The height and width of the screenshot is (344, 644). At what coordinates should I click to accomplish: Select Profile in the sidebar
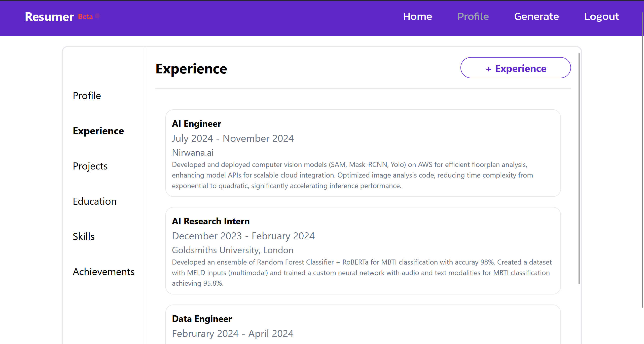point(87,96)
